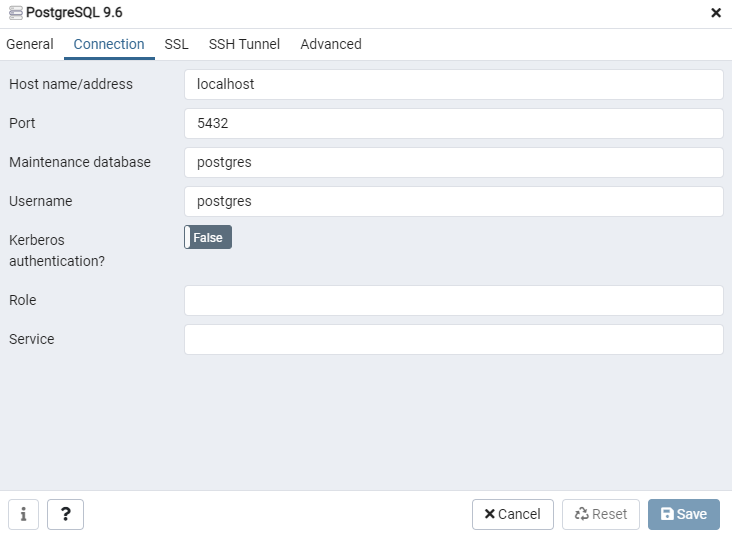This screenshot has height=534, width=732.
Task: Click the Port input field
Action: tap(454, 123)
